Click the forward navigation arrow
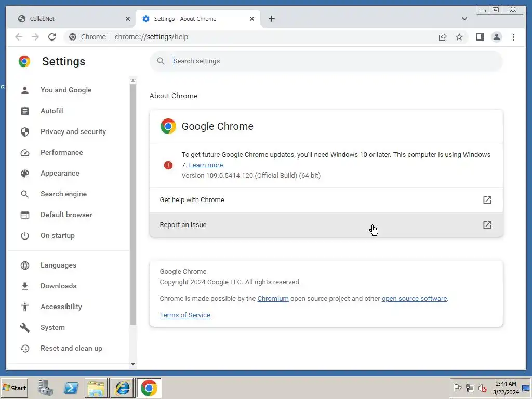532x399 pixels. (35, 37)
